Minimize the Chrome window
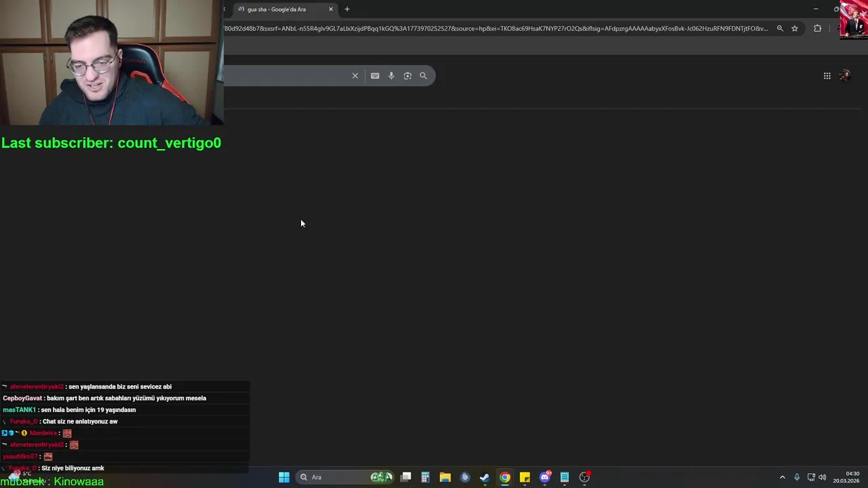This screenshot has width=868, height=488. pos(815,9)
